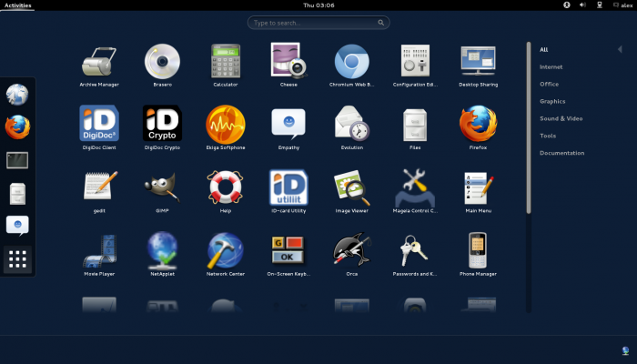Start Ekiga Softphone

pyautogui.click(x=226, y=128)
